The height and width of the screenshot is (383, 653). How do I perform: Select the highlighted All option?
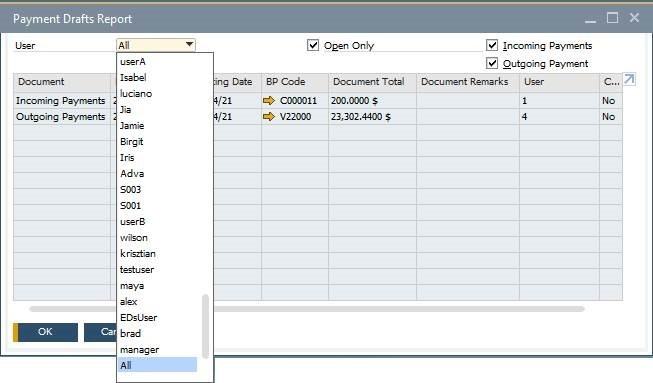point(157,365)
